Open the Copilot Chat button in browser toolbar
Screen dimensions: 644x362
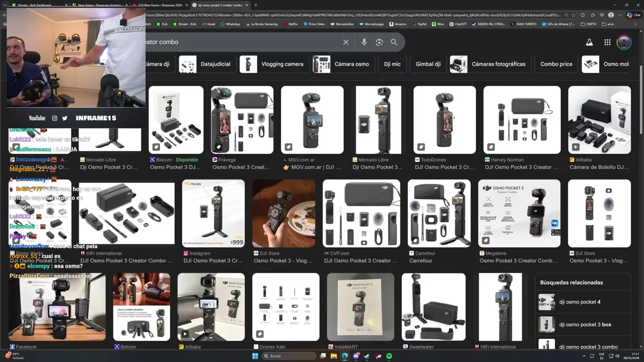[633, 15]
